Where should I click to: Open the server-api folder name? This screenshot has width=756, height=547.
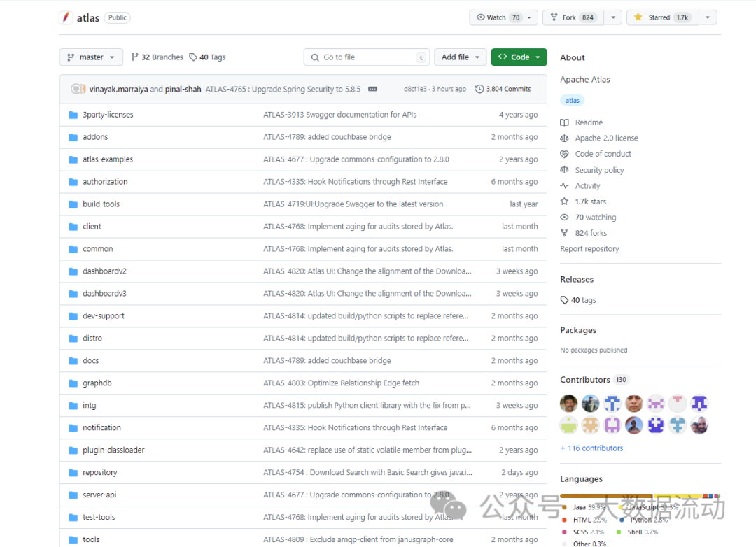point(99,495)
